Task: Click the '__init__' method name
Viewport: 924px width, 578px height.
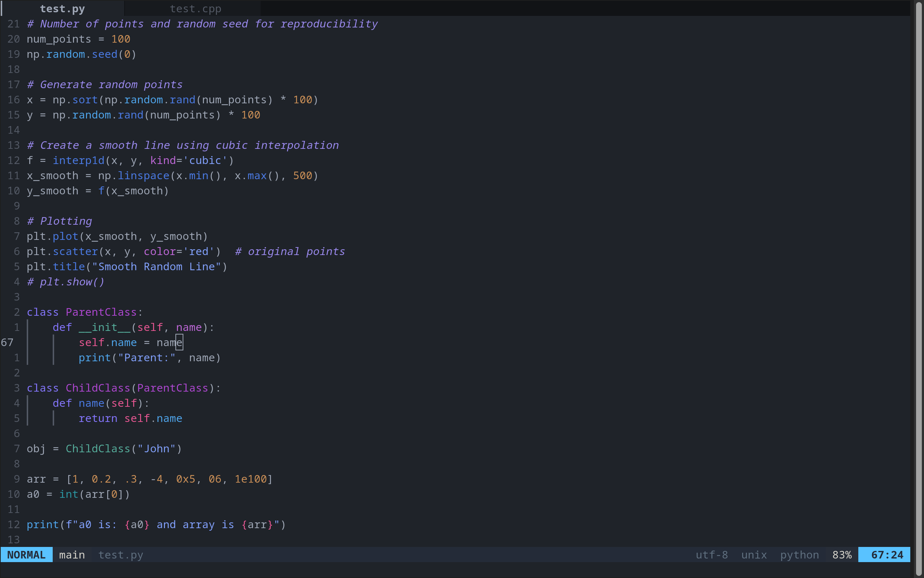Action: click(104, 327)
